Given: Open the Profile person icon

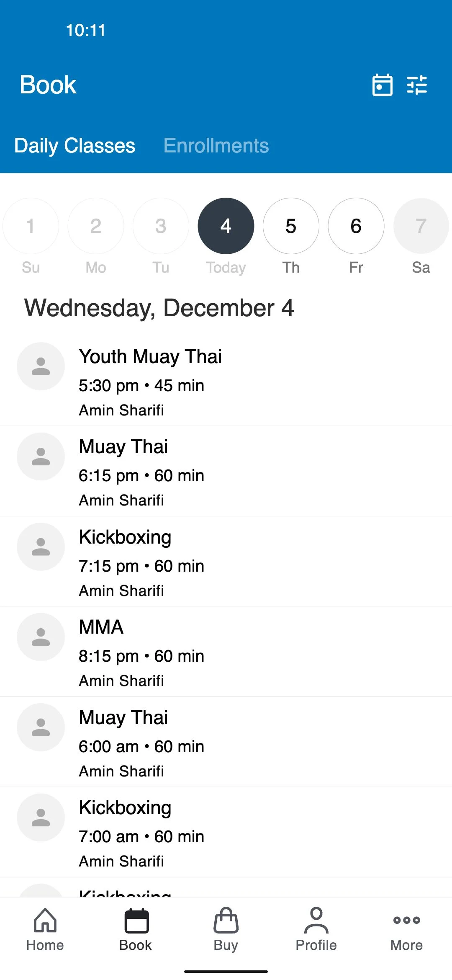Looking at the screenshot, I should pos(316,920).
